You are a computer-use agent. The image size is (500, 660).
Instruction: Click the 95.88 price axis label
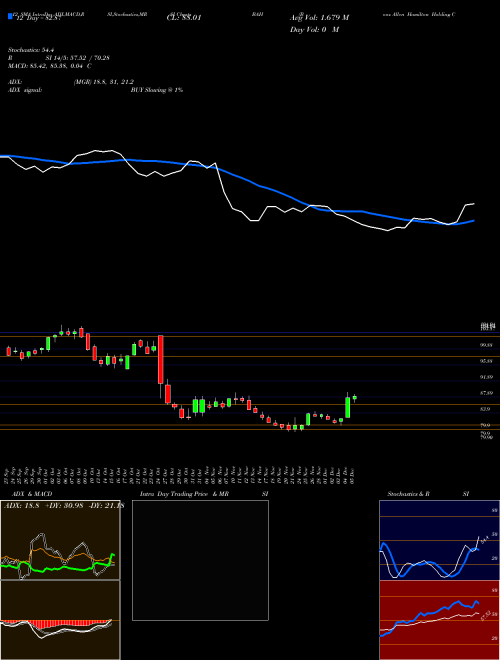tap(487, 361)
